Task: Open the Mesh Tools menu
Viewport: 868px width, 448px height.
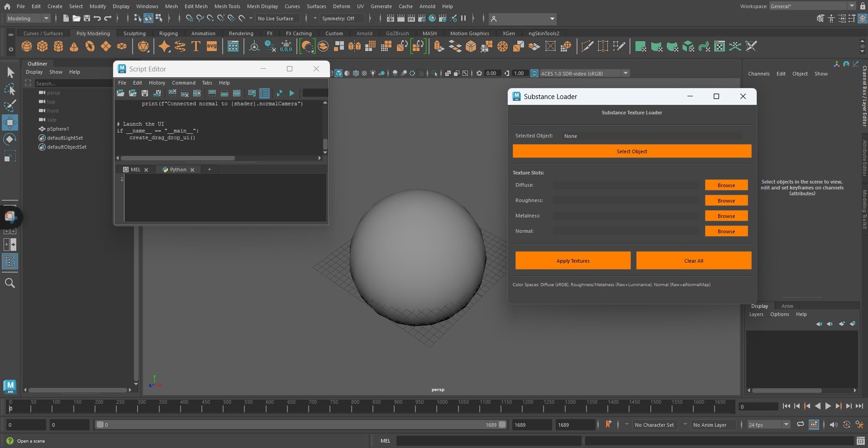Action: tap(227, 6)
